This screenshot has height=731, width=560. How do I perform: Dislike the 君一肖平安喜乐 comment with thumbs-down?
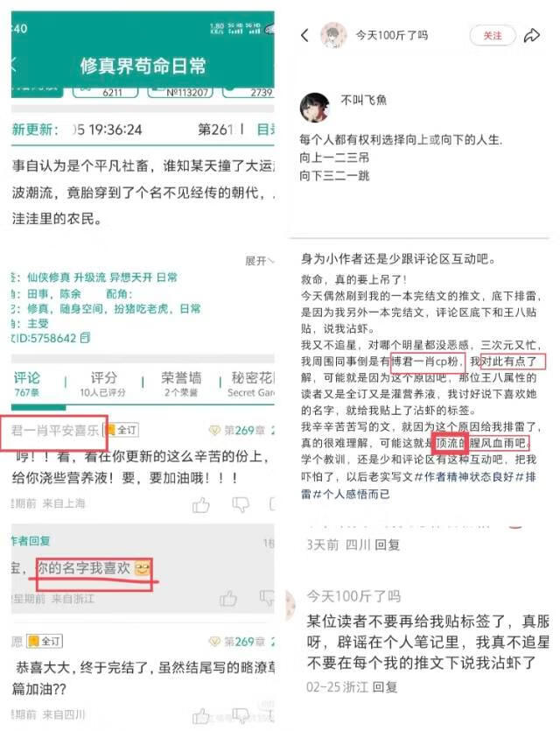tap(241, 505)
